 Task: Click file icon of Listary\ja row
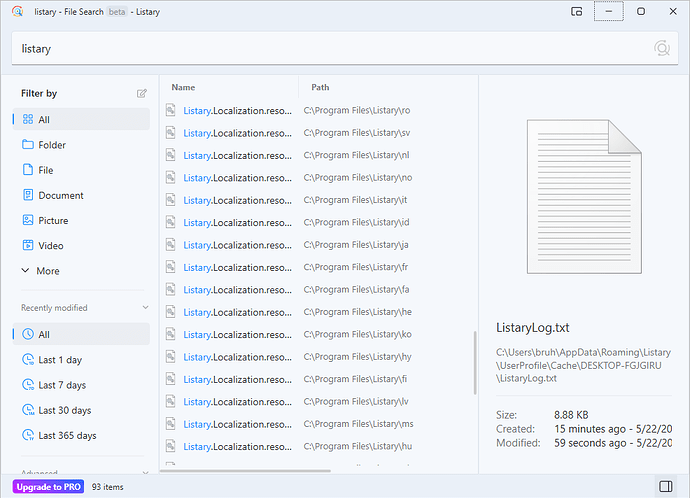(170, 245)
